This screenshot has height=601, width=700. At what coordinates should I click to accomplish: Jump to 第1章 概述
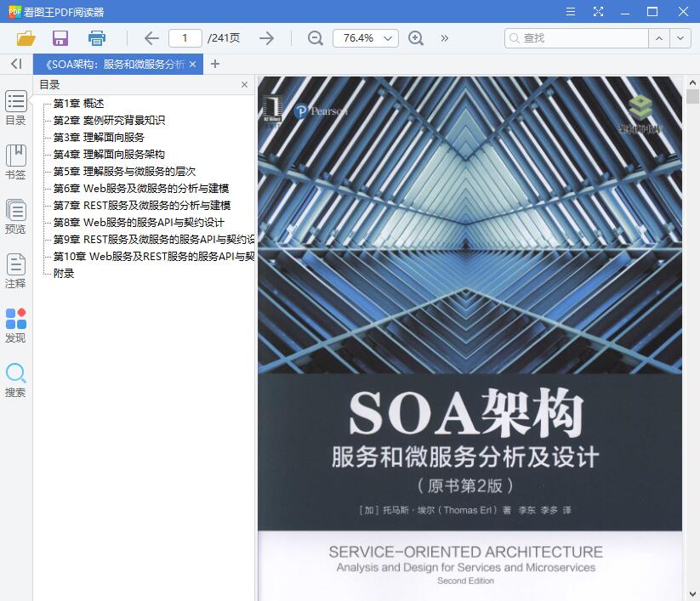[78, 104]
